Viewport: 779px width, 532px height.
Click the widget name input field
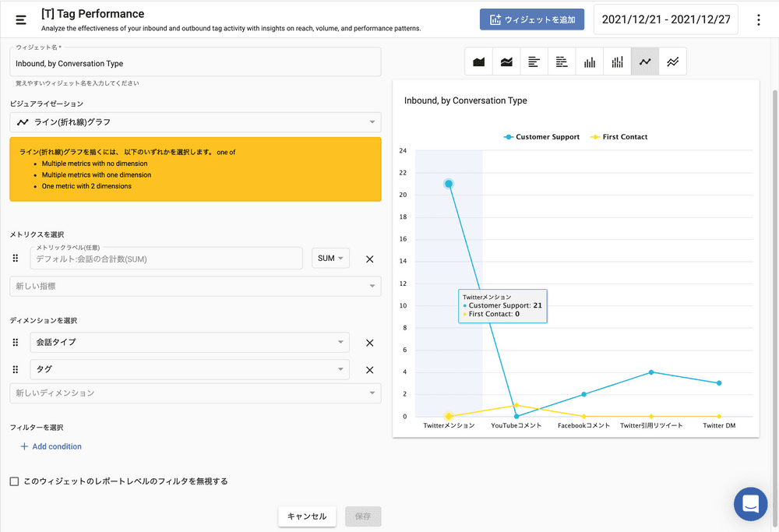coord(195,64)
